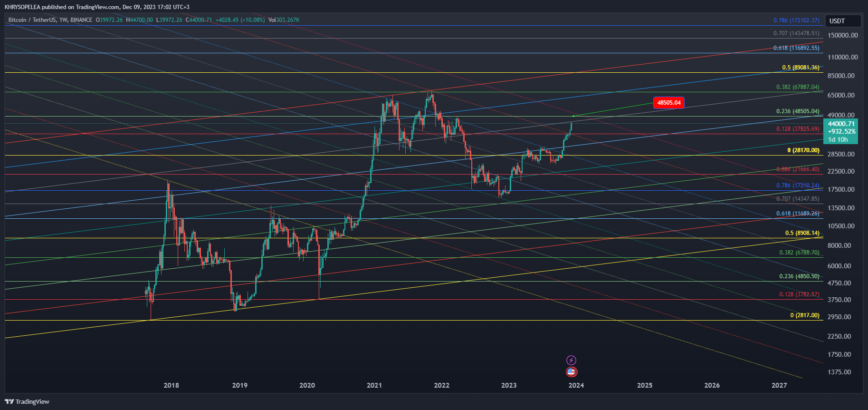Select Fib label 0.707 (14347.85)
This screenshot has height=410, width=868.
pos(798,199)
